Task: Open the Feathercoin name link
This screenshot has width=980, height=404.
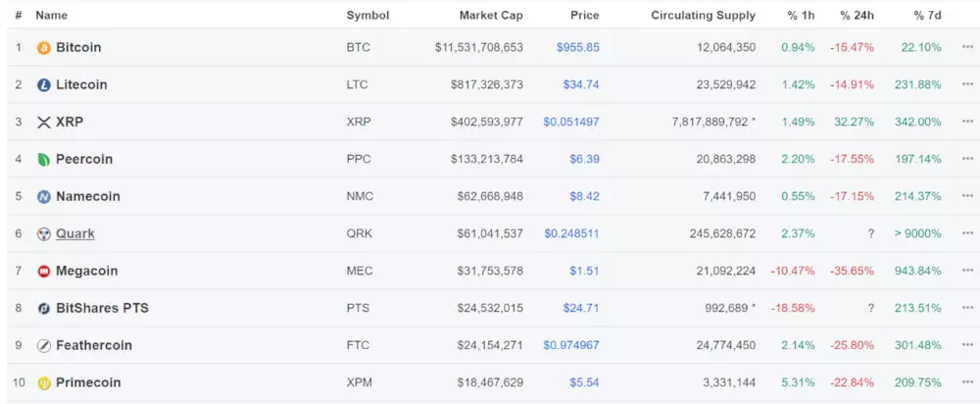Action: coord(94,345)
